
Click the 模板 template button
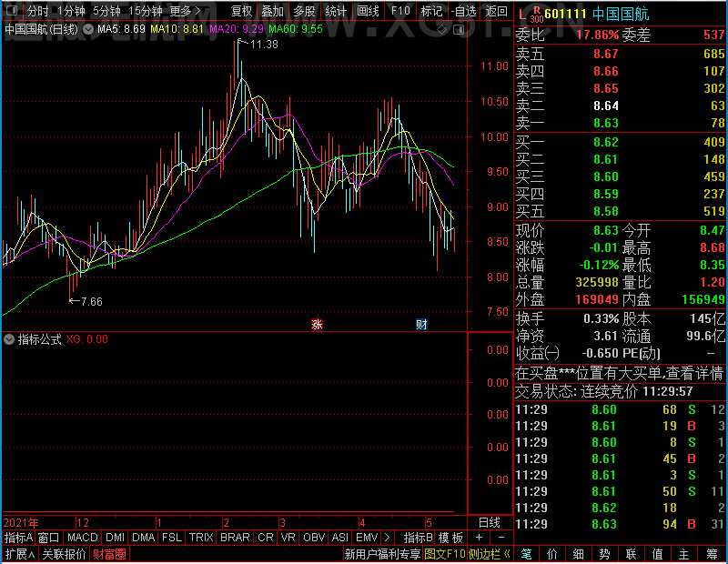pyautogui.click(x=450, y=538)
